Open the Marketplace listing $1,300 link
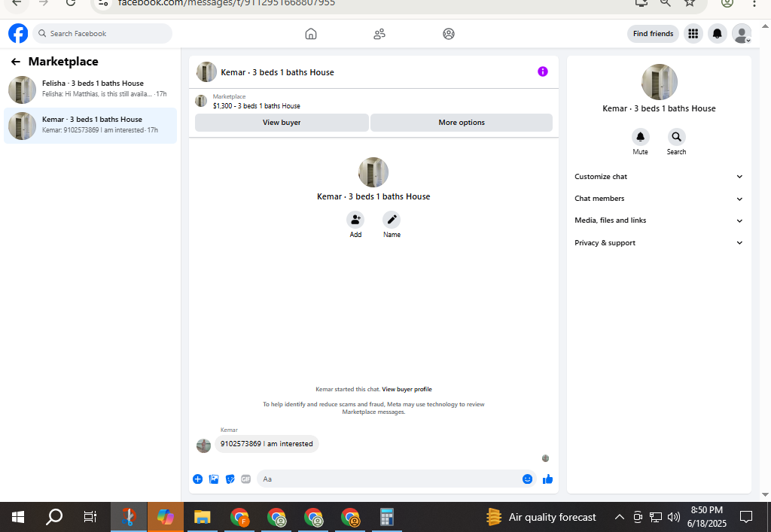771x532 pixels. (x=256, y=105)
